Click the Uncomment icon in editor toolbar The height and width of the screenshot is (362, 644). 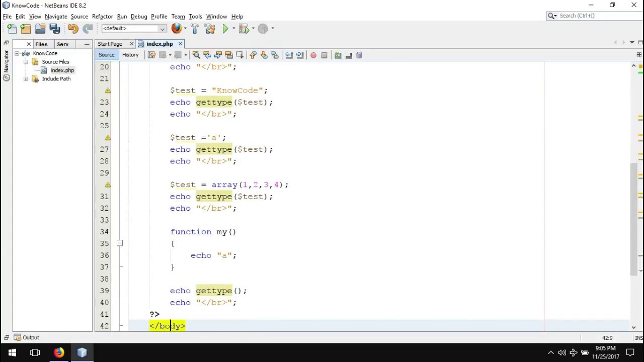point(349,55)
